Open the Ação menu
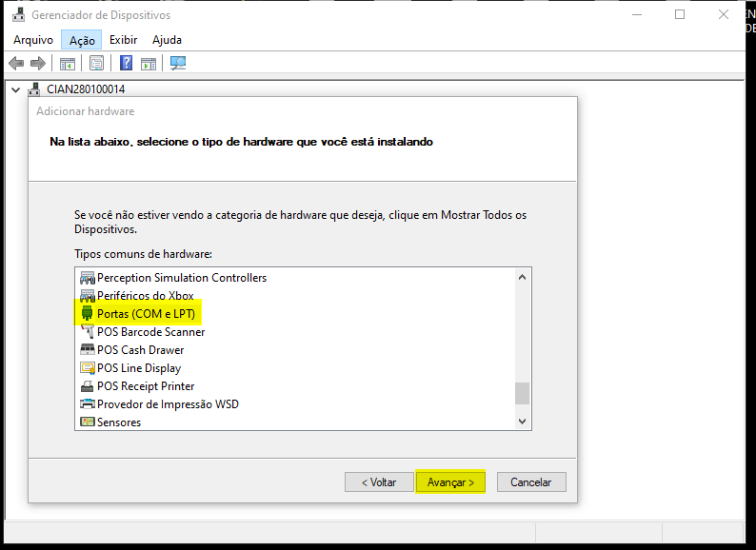756x550 pixels. [82, 40]
